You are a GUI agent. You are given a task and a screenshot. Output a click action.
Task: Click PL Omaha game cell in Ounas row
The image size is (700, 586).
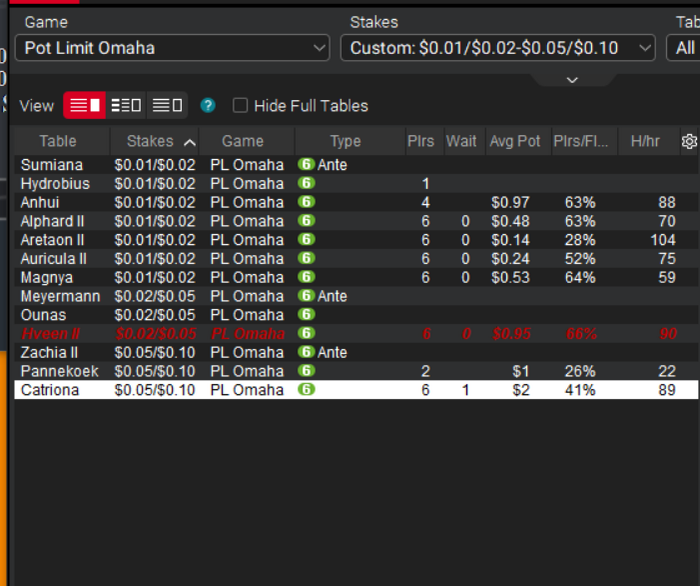click(247, 315)
